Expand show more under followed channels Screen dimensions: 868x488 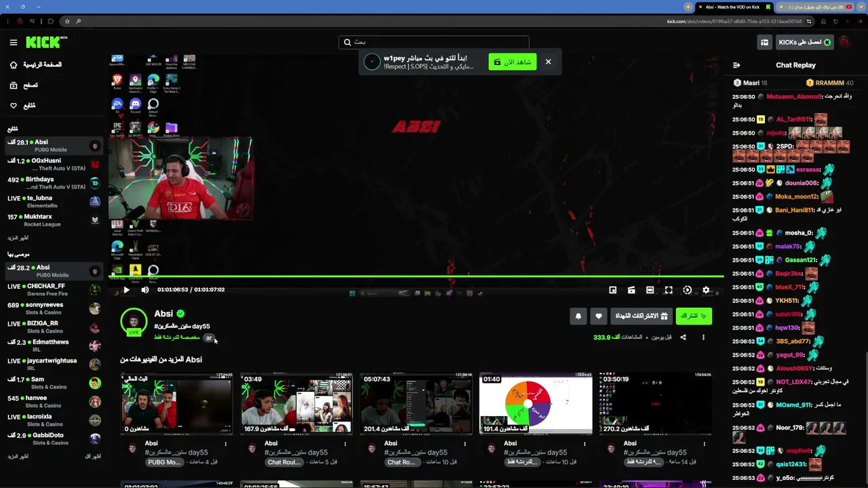point(18,238)
